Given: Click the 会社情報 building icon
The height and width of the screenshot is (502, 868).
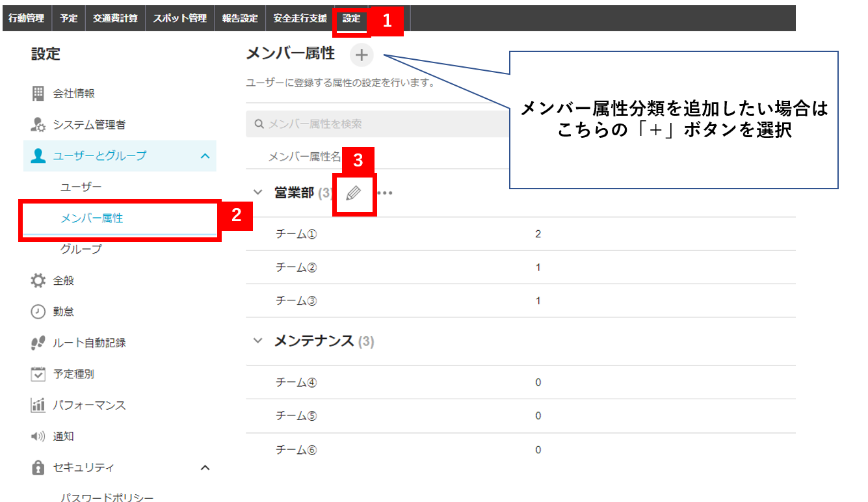Looking at the screenshot, I should tap(38, 93).
